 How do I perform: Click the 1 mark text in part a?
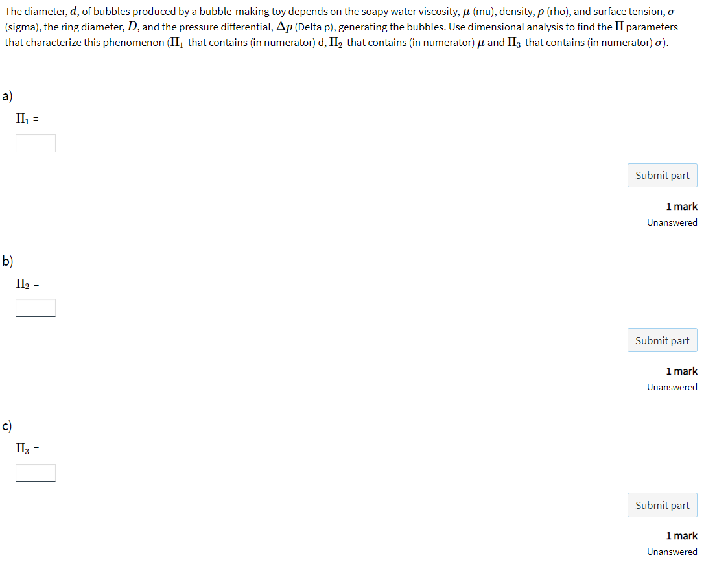(x=681, y=207)
